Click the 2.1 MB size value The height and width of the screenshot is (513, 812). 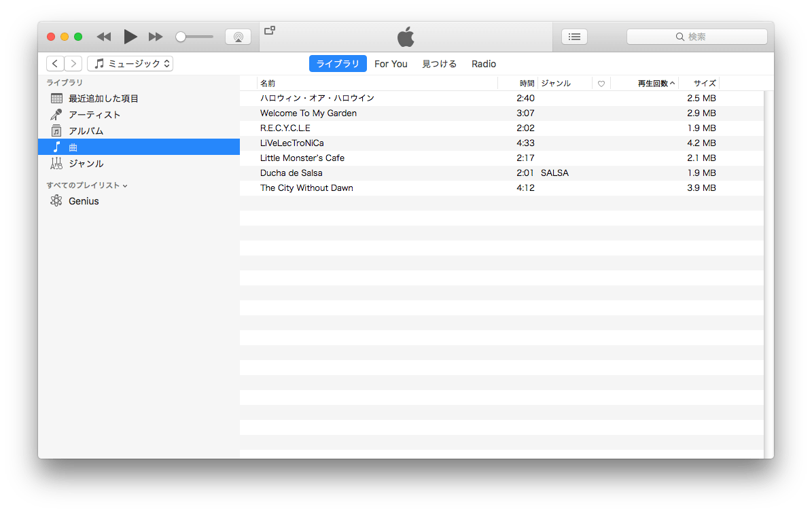(701, 158)
